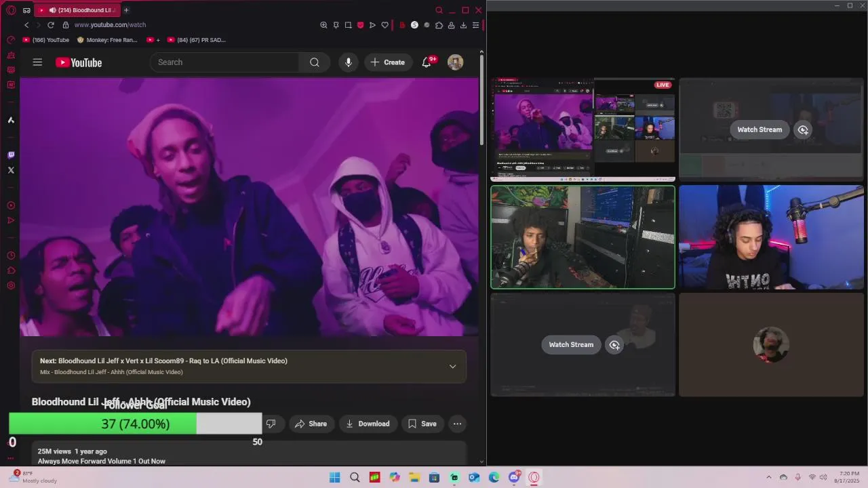Click the youtube.com/watch address bar

click(110, 25)
